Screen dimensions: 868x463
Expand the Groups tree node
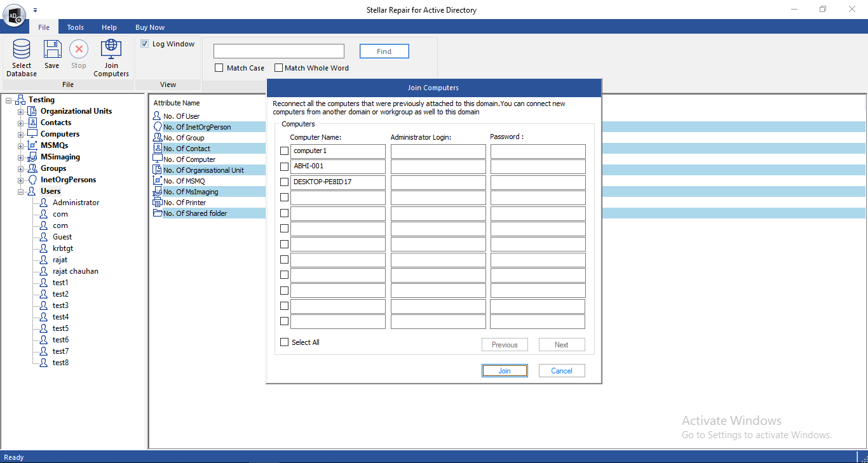coord(20,169)
